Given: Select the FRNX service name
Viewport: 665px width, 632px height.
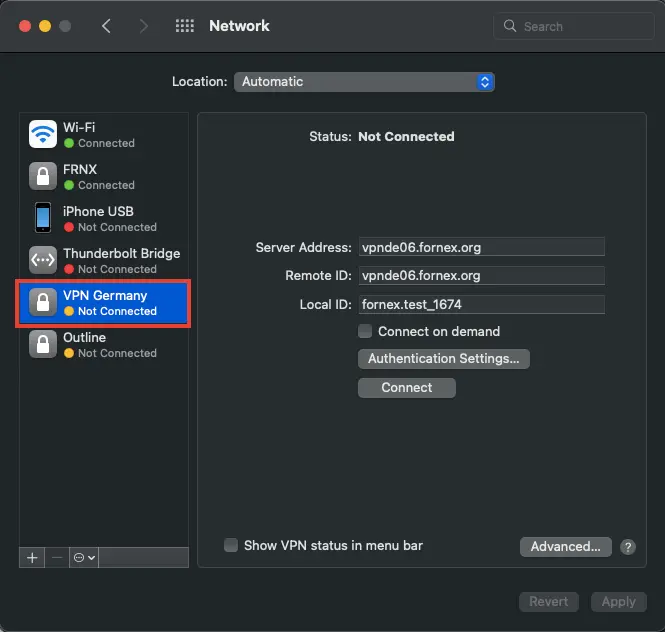Looking at the screenshot, I should 80,169.
